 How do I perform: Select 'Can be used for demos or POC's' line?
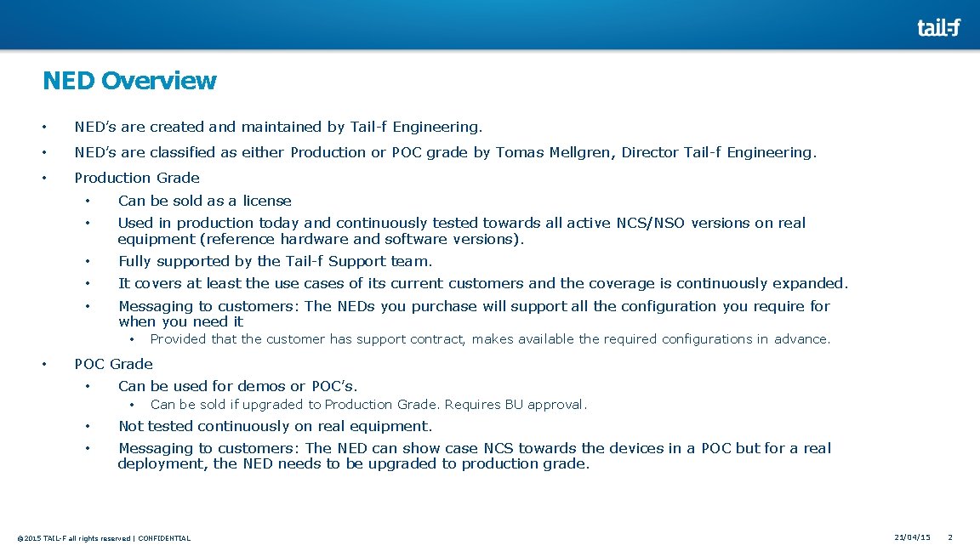237,386
